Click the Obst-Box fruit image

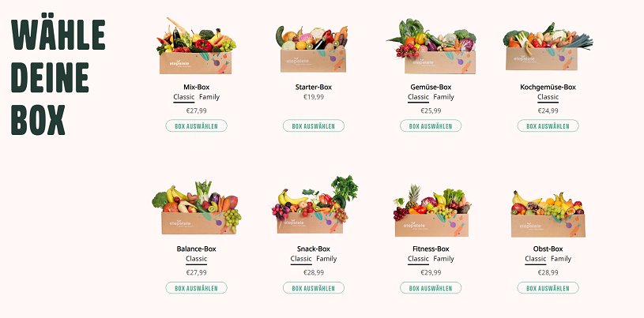[548, 213]
